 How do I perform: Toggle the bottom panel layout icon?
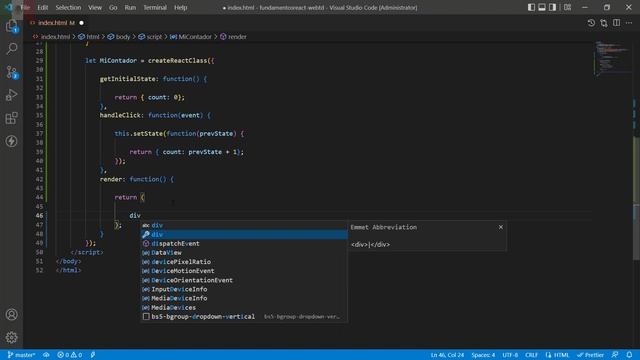[x=542, y=7]
